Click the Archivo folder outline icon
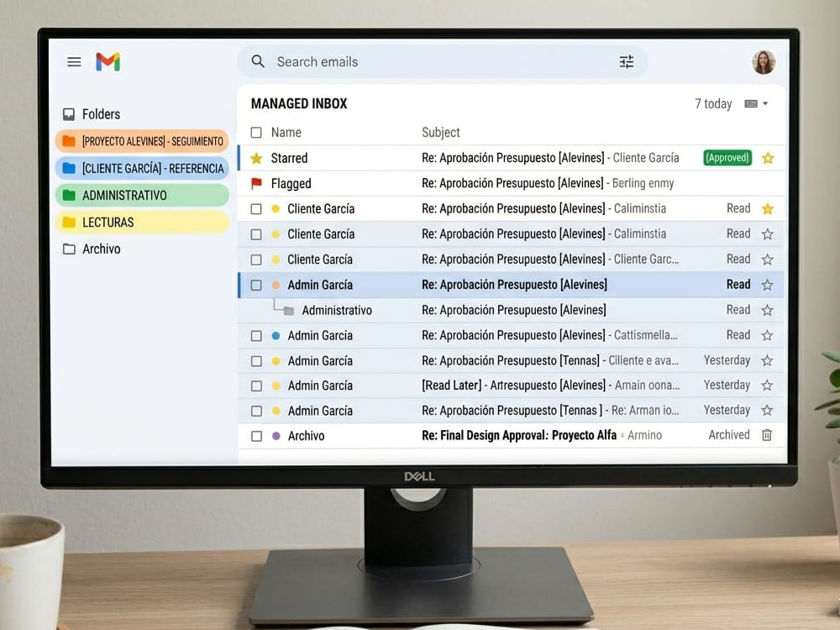This screenshot has width=840, height=630. (x=69, y=249)
